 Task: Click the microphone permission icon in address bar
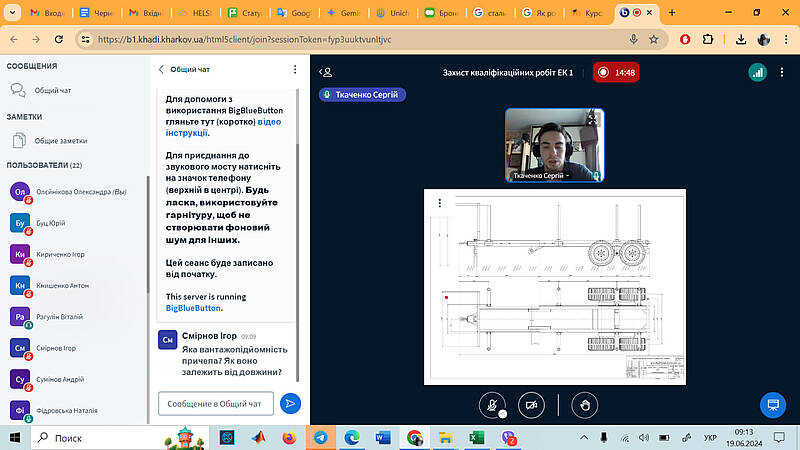tap(633, 39)
